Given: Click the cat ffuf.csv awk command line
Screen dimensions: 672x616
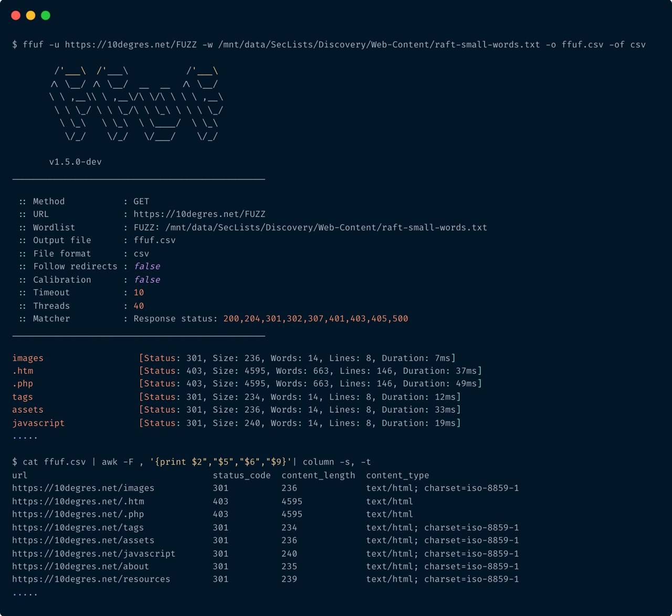Looking at the screenshot, I should (x=192, y=462).
